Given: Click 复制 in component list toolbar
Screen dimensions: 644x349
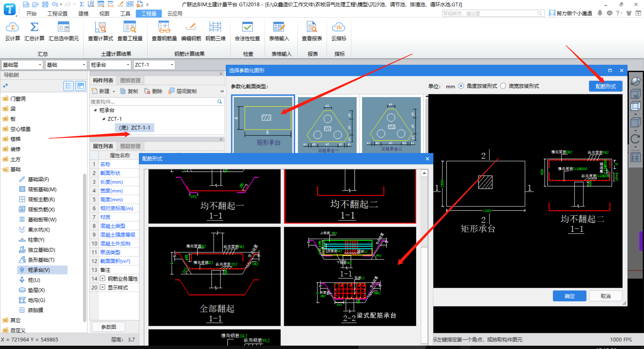Looking at the screenshot, I should coord(129,91).
